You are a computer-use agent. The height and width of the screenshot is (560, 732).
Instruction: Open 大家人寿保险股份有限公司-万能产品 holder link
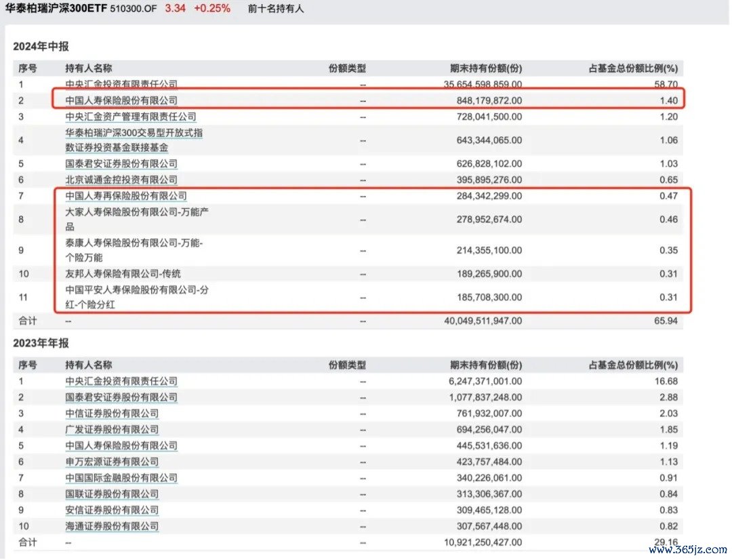[x=137, y=219]
